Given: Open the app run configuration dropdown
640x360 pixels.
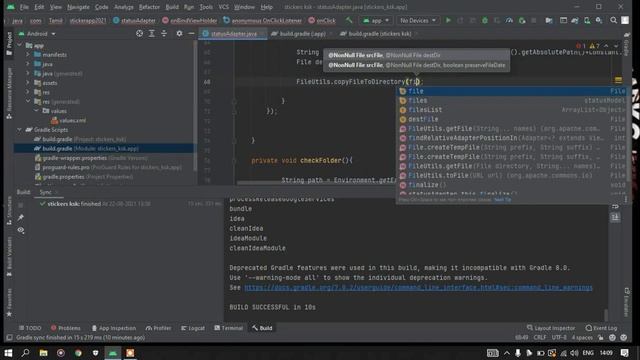Looking at the screenshot, I should tap(376, 20).
